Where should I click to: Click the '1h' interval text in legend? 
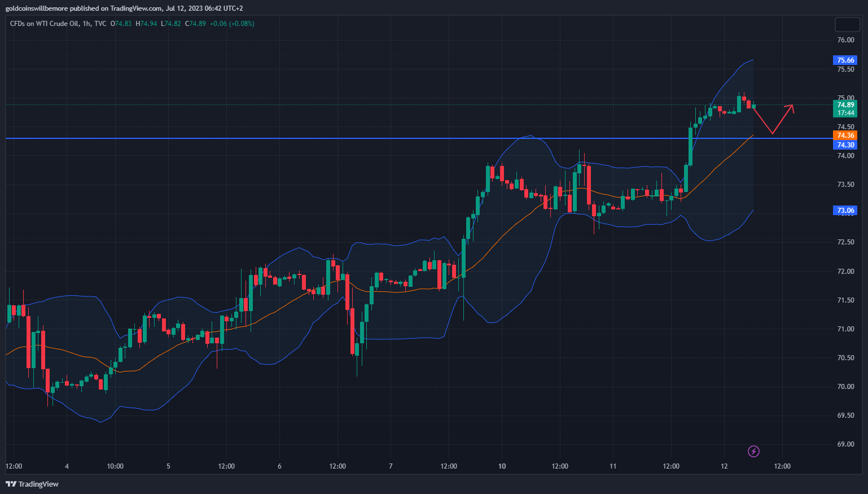[x=86, y=24]
